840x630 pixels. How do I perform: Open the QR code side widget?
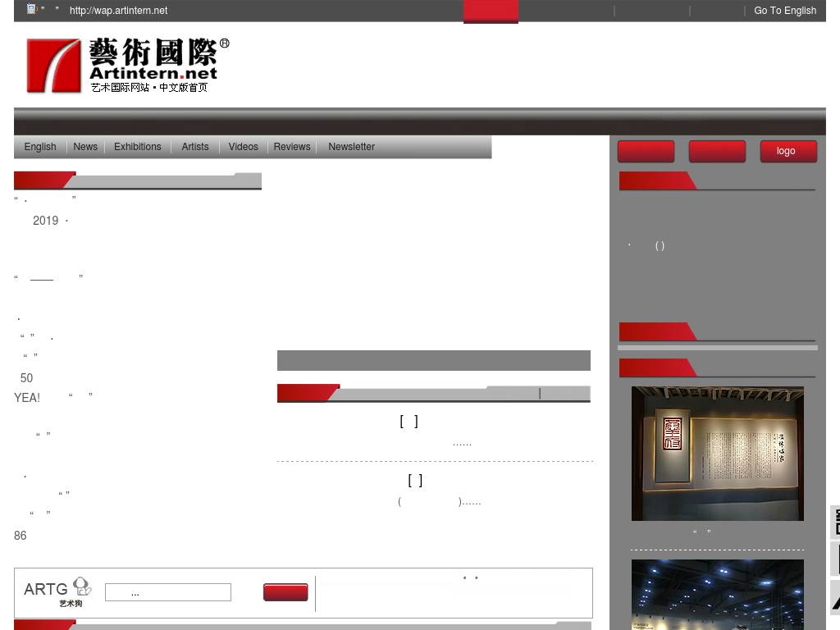point(835,522)
